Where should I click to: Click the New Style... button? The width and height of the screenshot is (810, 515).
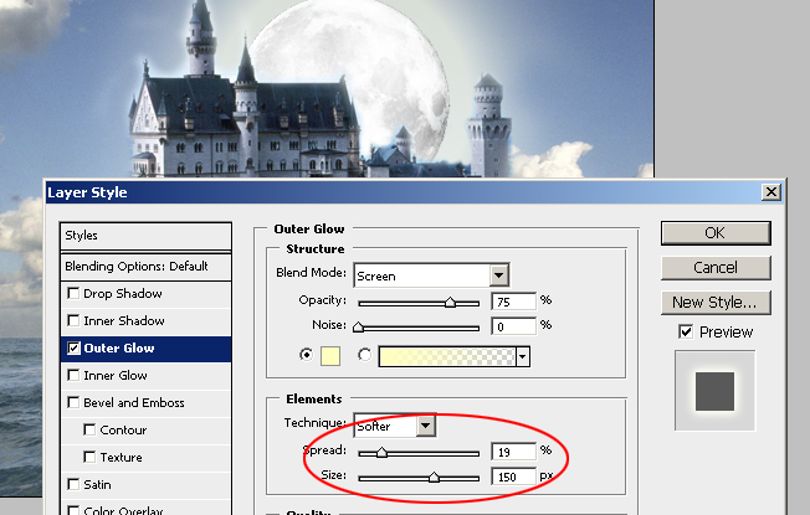[x=715, y=302]
